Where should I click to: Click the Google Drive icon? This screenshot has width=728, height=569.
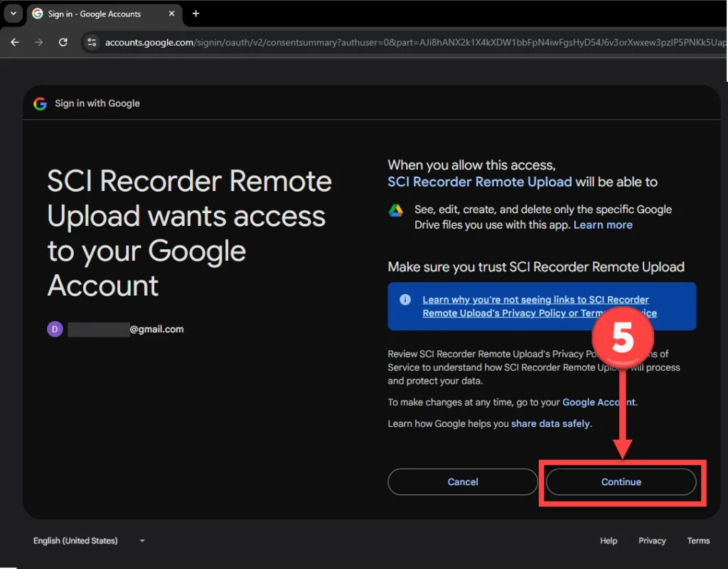[x=396, y=210]
